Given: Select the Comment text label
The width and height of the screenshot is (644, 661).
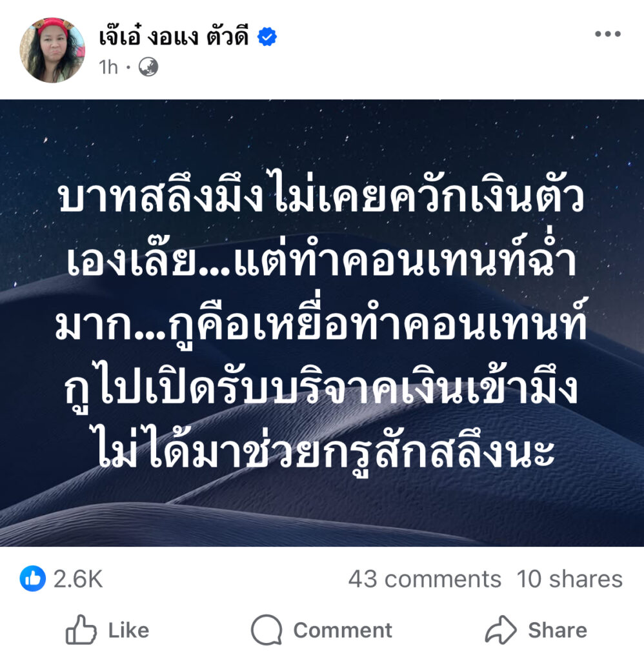Looking at the screenshot, I should point(343,630).
